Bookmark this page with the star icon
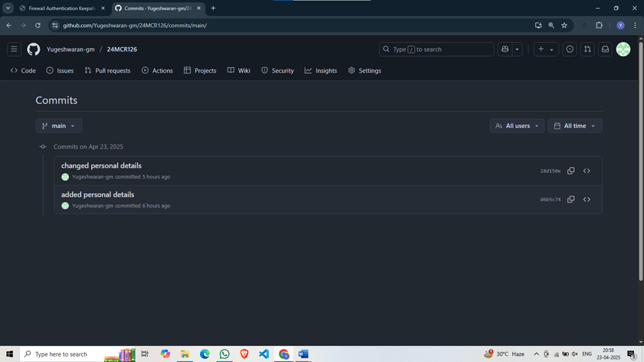 [x=564, y=26]
